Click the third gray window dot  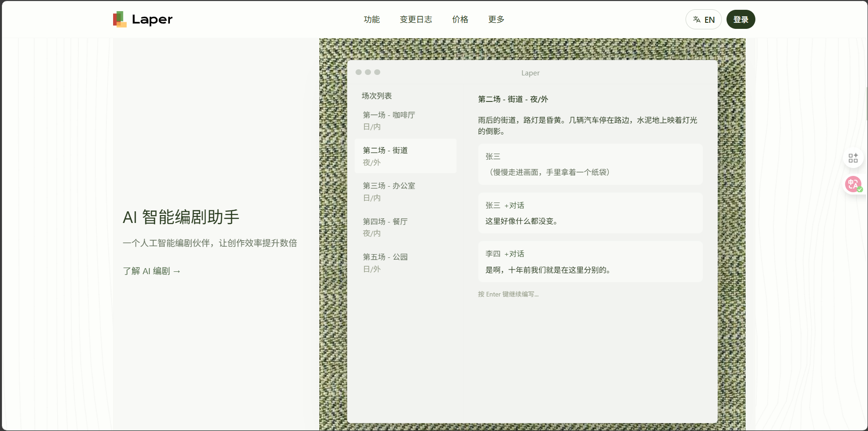[x=377, y=72]
